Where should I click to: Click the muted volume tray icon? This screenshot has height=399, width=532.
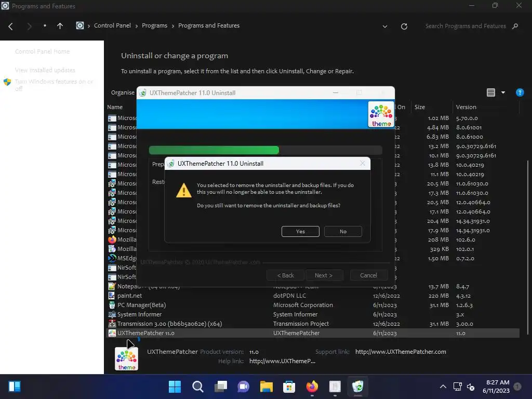tap(471, 387)
